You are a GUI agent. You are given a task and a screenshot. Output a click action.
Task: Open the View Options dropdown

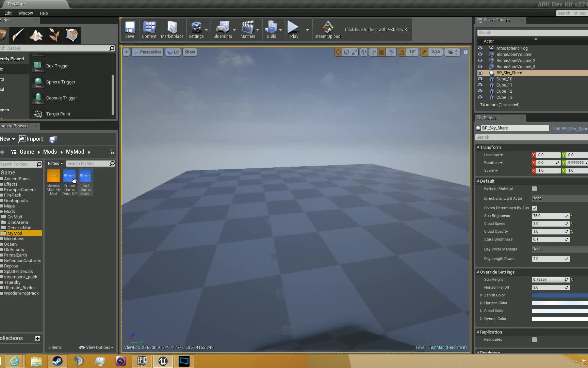(x=96, y=348)
